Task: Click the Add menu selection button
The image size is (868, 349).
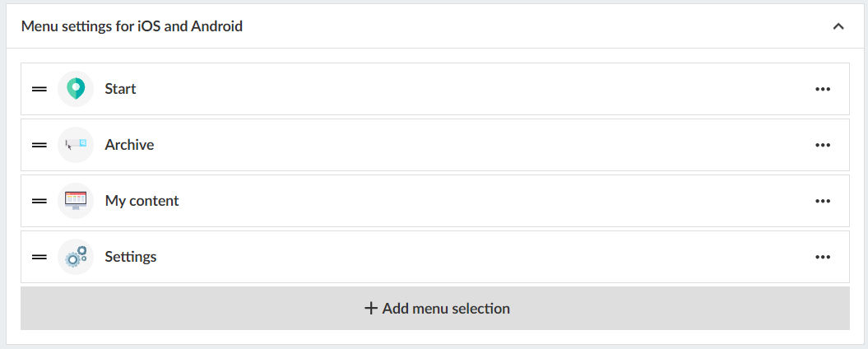Action: (x=435, y=309)
